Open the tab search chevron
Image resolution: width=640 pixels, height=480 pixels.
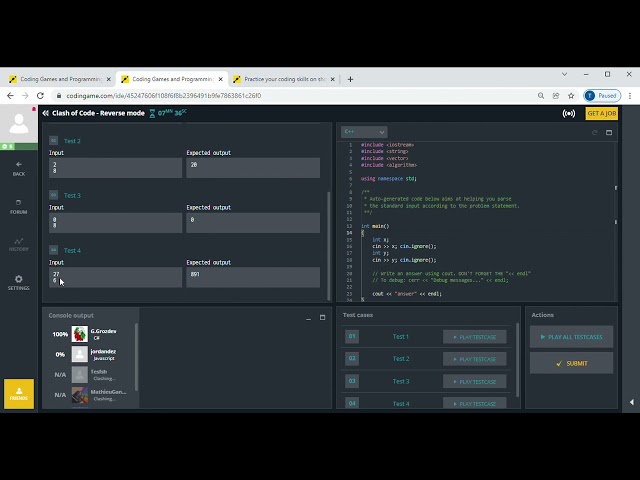point(564,74)
